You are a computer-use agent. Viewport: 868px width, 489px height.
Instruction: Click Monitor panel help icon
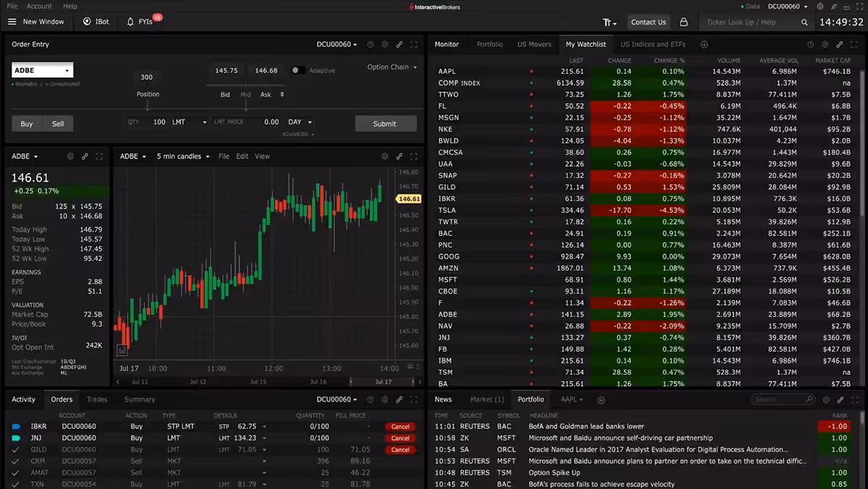pyautogui.click(x=811, y=45)
